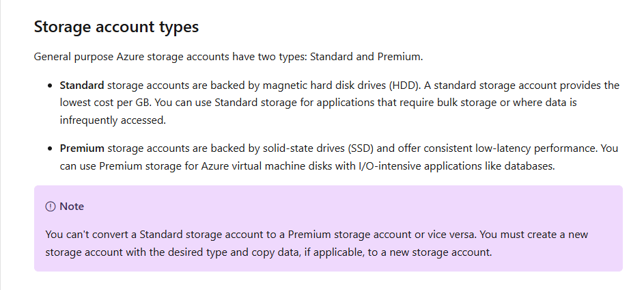The width and height of the screenshot is (644, 290).
Task: Click the bullet marker before Premium
Action: pos(50,148)
